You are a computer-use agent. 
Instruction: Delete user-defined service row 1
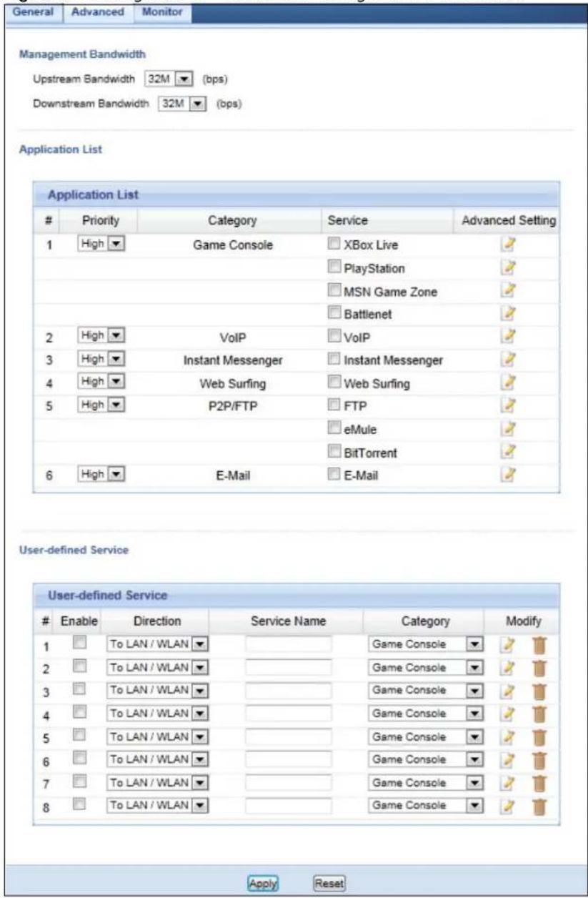pyautogui.click(x=539, y=645)
